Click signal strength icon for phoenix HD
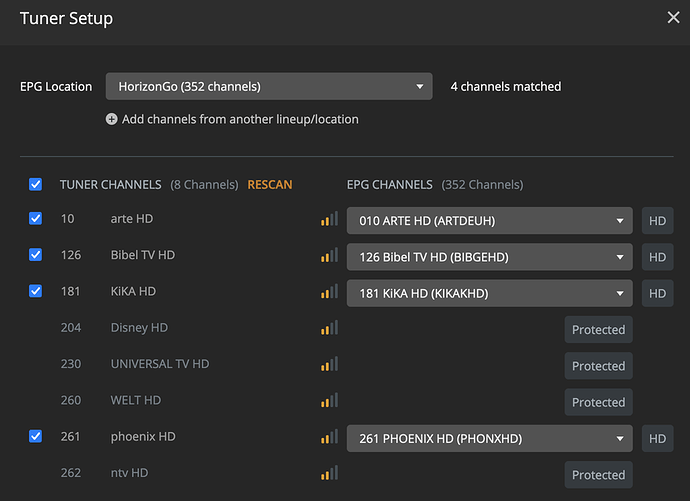The width and height of the screenshot is (690, 501). (x=329, y=437)
